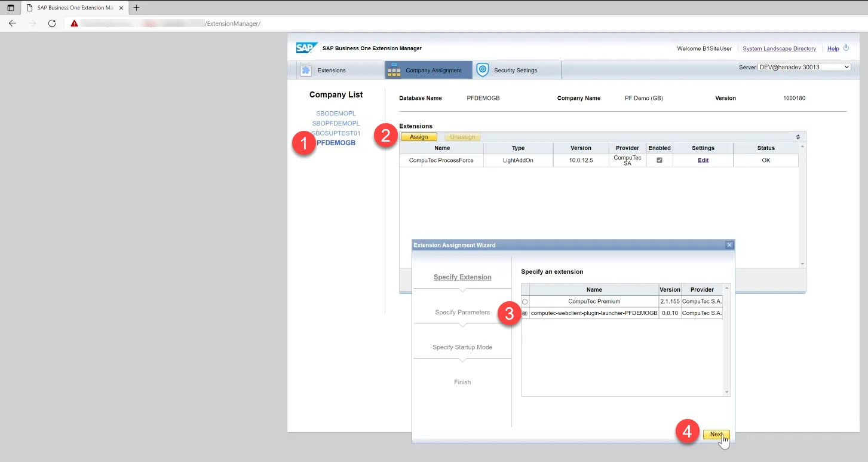
Task: Click the Assign button
Action: pos(419,136)
